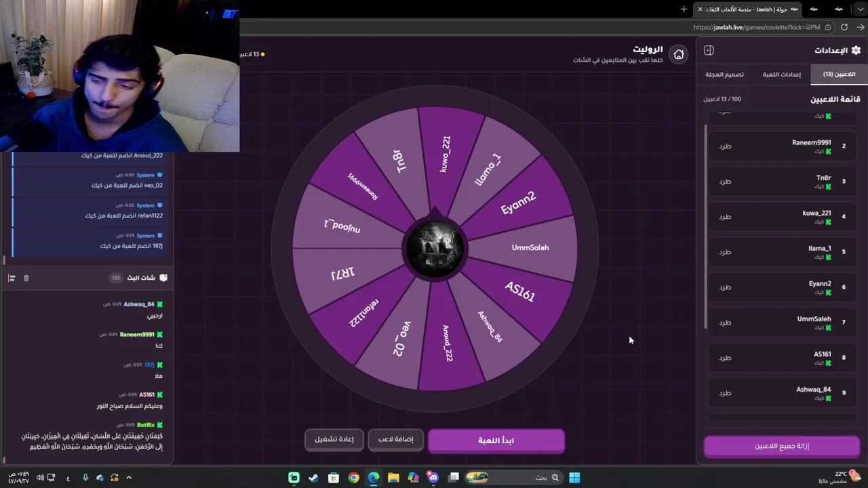Kick player Tn8r with طرد

[725, 182]
